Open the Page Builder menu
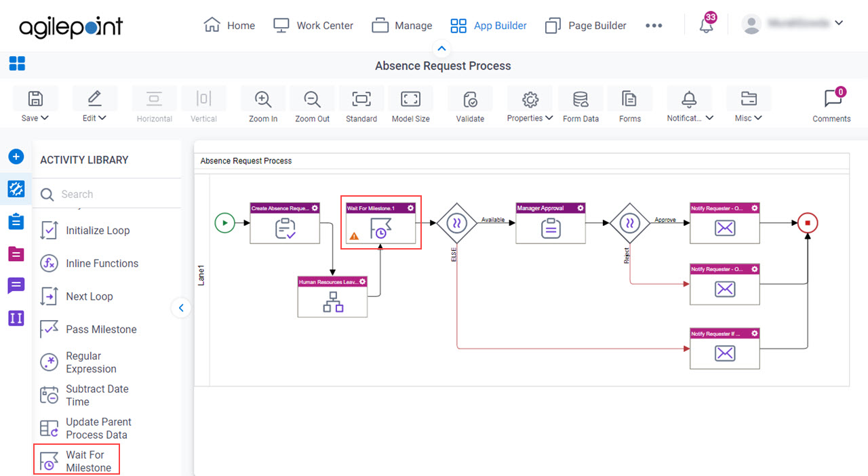This screenshot has height=476, width=868. (x=586, y=26)
